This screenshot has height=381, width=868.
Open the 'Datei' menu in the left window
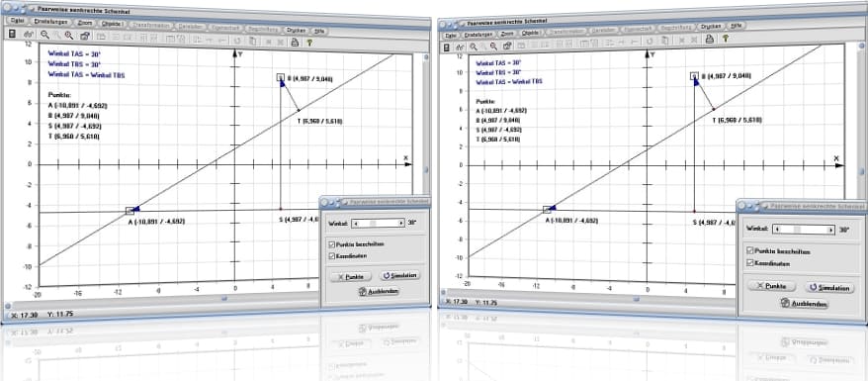pos(17,21)
